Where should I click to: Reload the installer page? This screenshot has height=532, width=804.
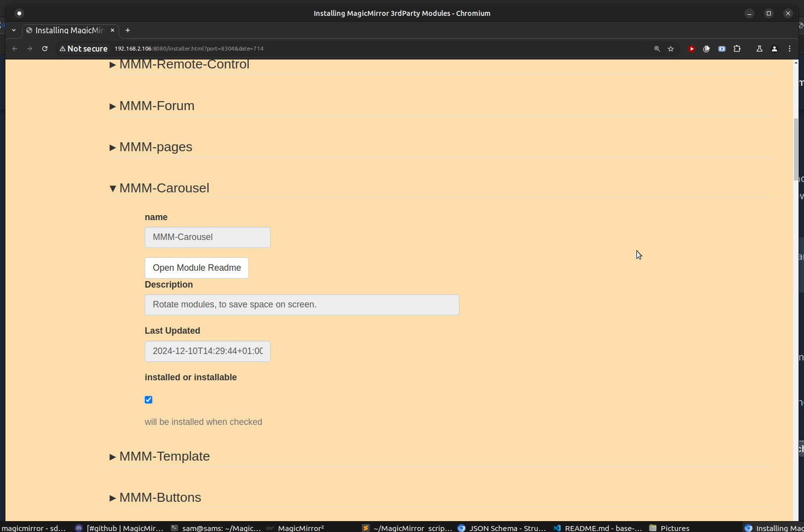[45, 49]
